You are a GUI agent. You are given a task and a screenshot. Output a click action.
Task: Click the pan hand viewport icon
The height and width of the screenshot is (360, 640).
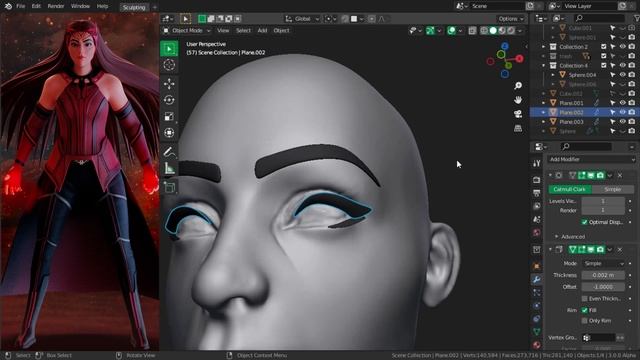pos(518,100)
